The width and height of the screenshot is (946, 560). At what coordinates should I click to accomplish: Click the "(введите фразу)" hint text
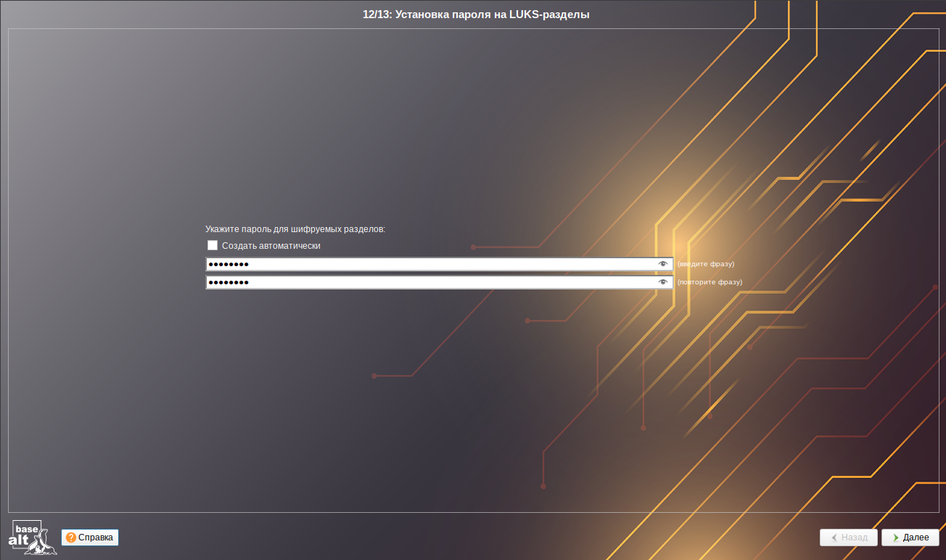pyautogui.click(x=706, y=264)
